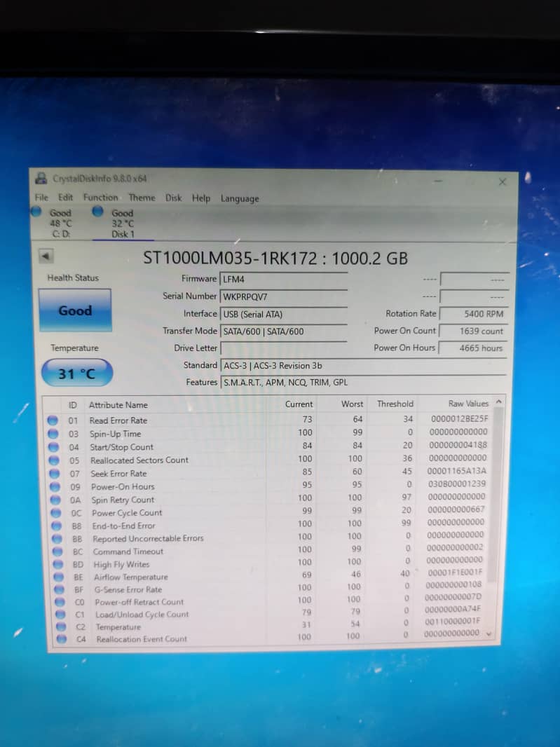Click status icon of Airflow Temperature
Screen dimensions: 560x747
pyautogui.click(x=58, y=577)
